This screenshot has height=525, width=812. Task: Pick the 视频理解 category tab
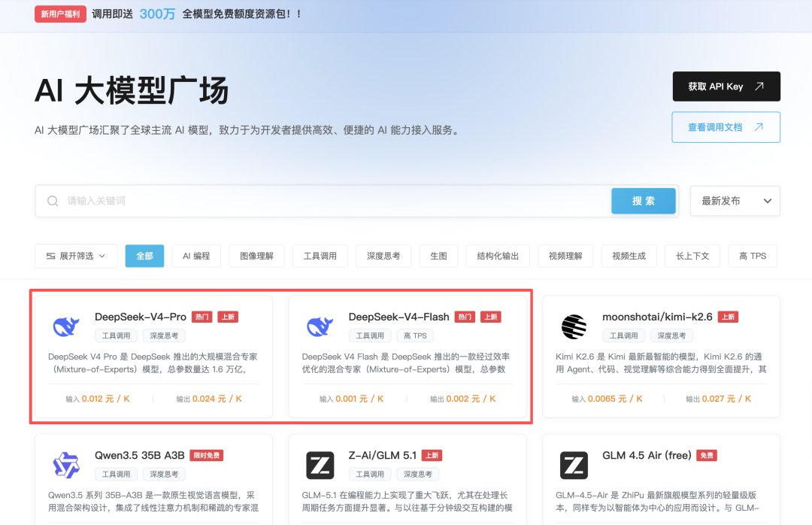point(565,256)
